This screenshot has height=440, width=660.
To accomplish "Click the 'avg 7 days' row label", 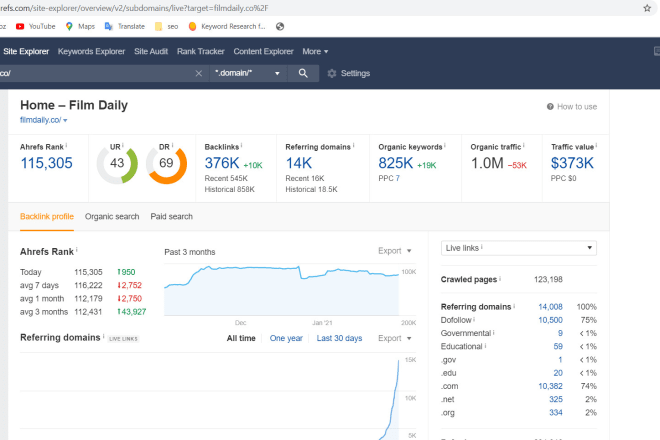I will coord(39,285).
